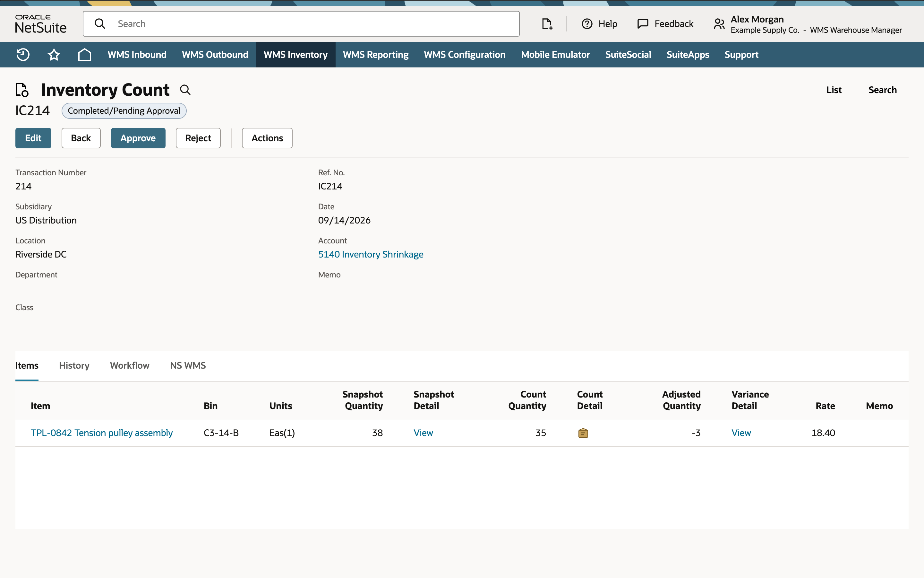Screen dimensions: 924x578
Task: Select the Items tab
Action: point(27,365)
